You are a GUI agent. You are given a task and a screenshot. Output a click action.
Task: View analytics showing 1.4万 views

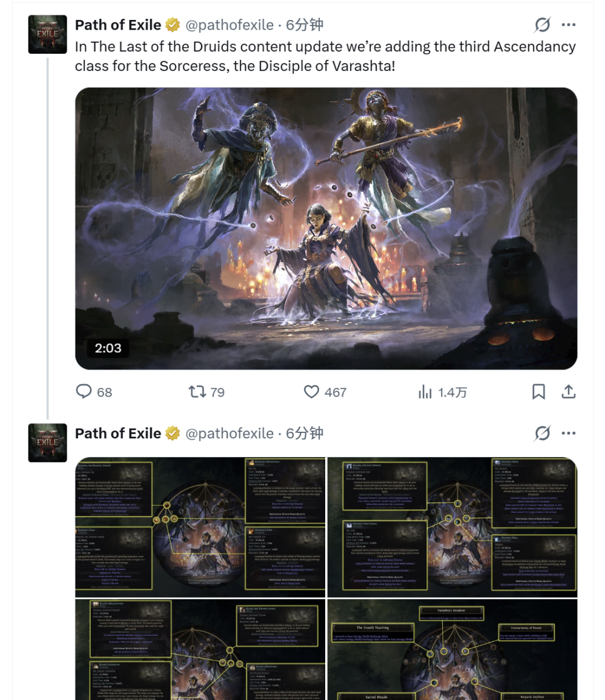click(x=425, y=392)
